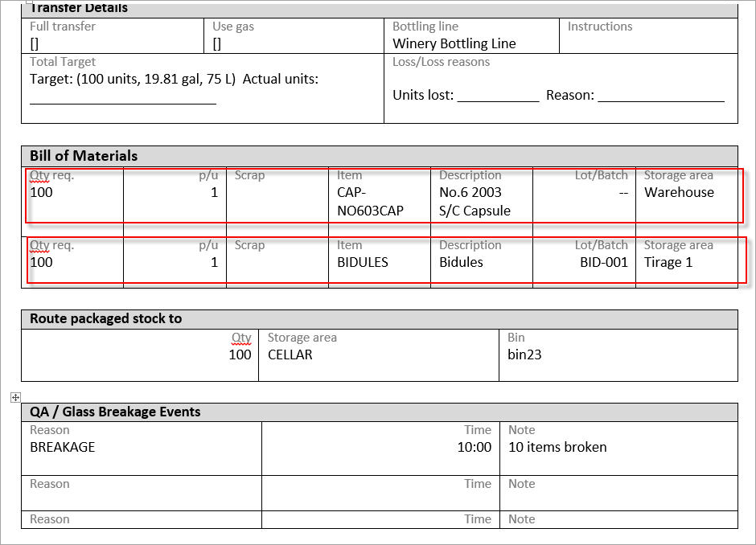Click the 'Bill of Materials' heading
This screenshot has height=545, width=756.
84,156
